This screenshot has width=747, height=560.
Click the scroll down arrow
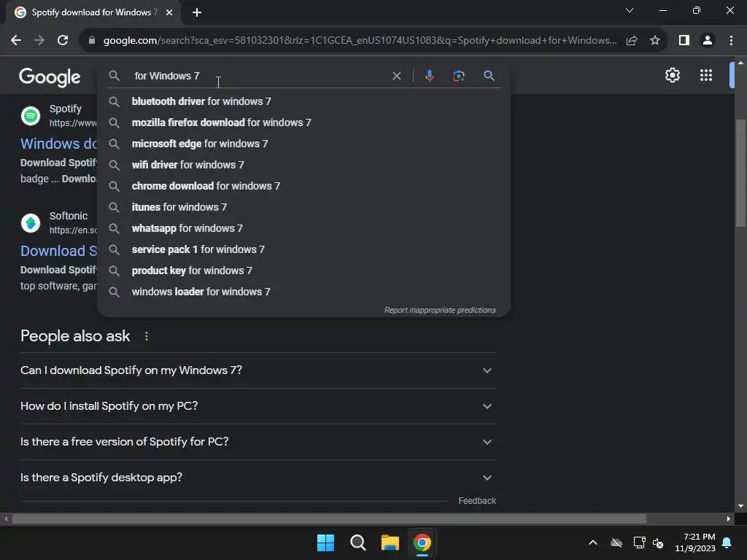pyautogui.click(x=740, y=506)
